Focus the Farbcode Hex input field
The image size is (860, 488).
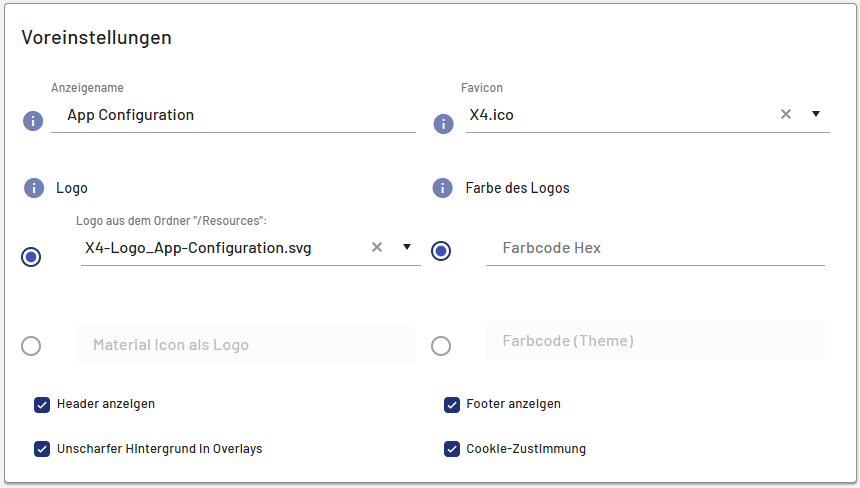[x=655, y=248]
